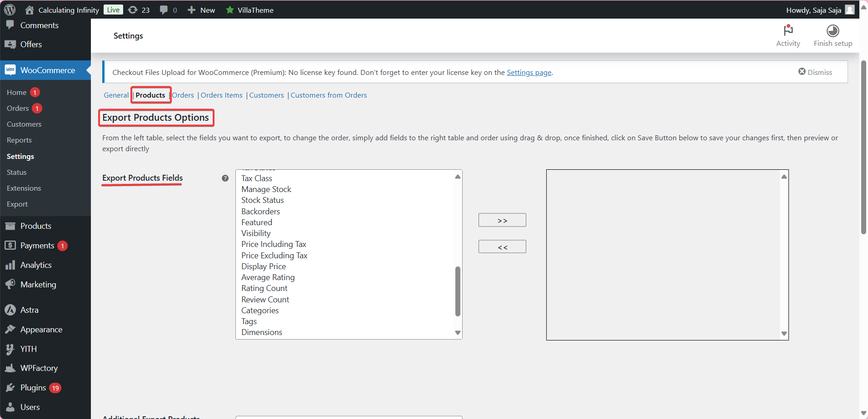The height and width of the screenshot is (419, 868).
Task: Dismiss the license key notice
Action: [x=816, y=72]
